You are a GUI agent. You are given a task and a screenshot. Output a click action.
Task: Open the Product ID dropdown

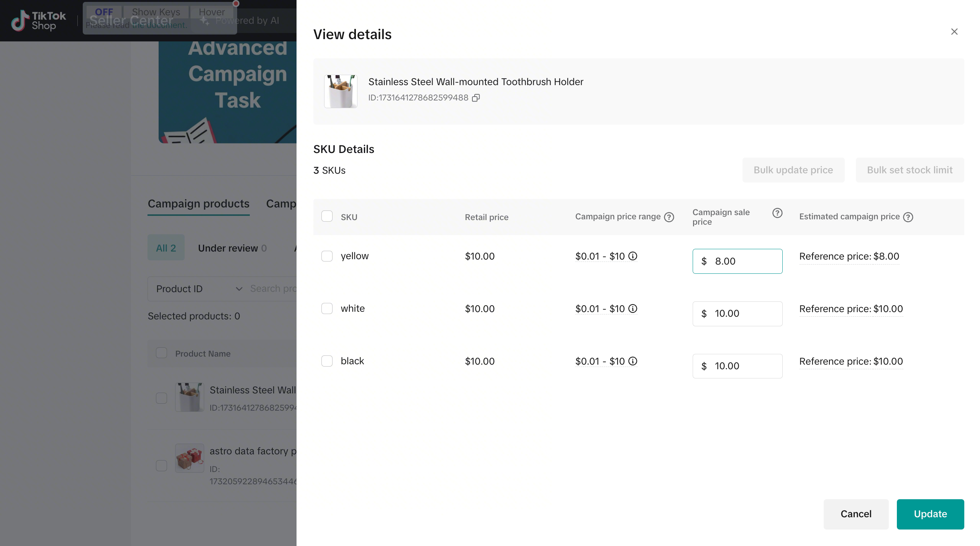click(199, 289)
